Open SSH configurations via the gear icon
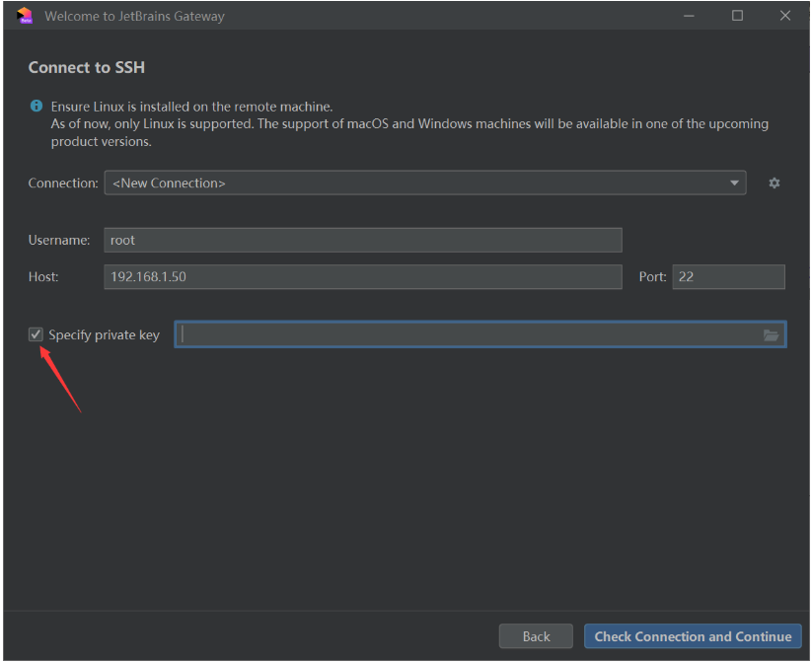 [x=775, y=184]
